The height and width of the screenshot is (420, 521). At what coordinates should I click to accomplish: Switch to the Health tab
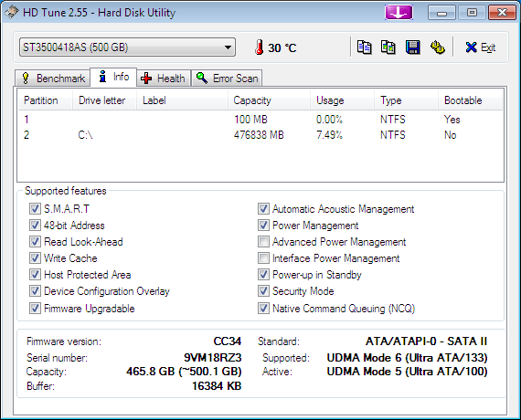163,79
